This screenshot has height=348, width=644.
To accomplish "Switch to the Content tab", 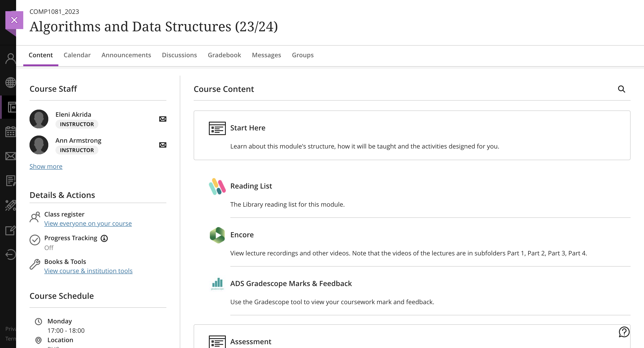I will (41, 55).
